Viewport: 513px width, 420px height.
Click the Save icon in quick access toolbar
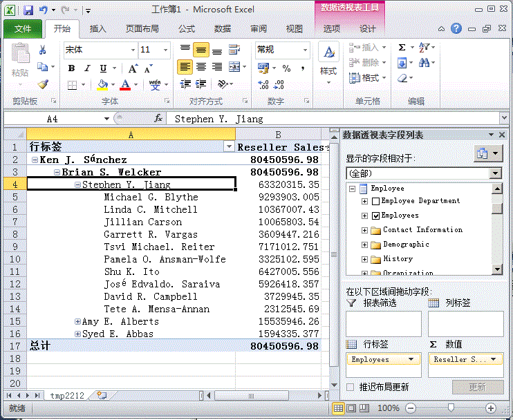(x=28, y=10)
